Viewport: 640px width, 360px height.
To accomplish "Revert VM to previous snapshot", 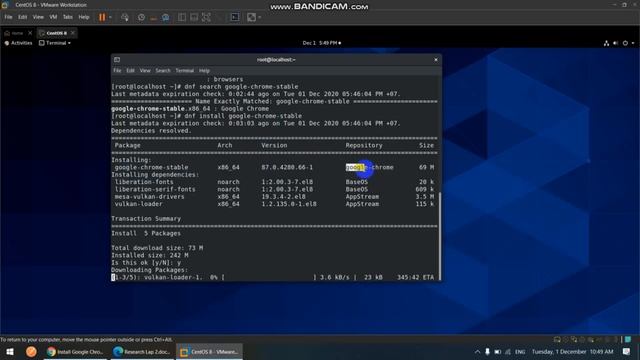I will coord(153,17).
